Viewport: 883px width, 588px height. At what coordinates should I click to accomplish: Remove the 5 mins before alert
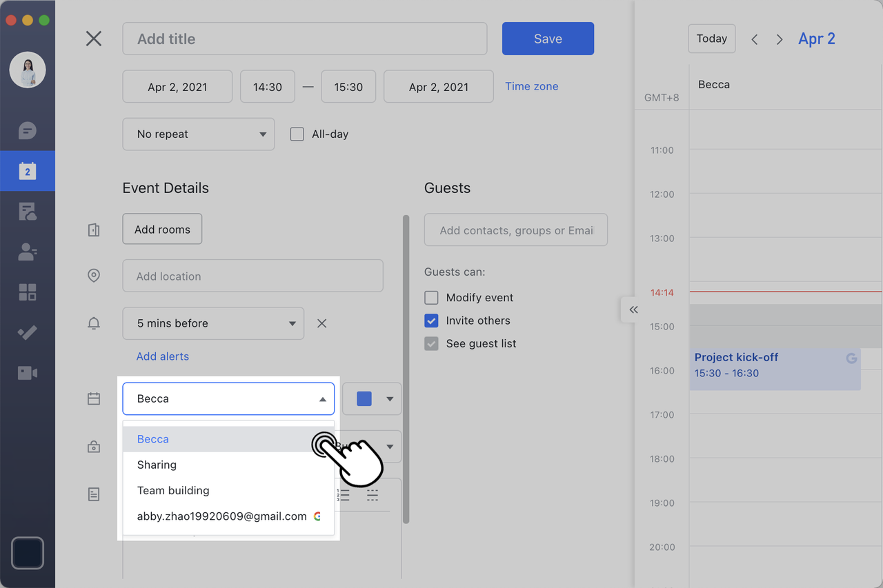click(321, 323)
